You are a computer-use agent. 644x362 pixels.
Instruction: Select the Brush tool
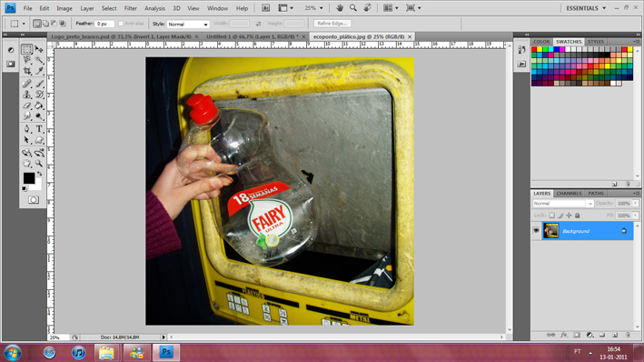pyautogui.click(x=39, y=84)
